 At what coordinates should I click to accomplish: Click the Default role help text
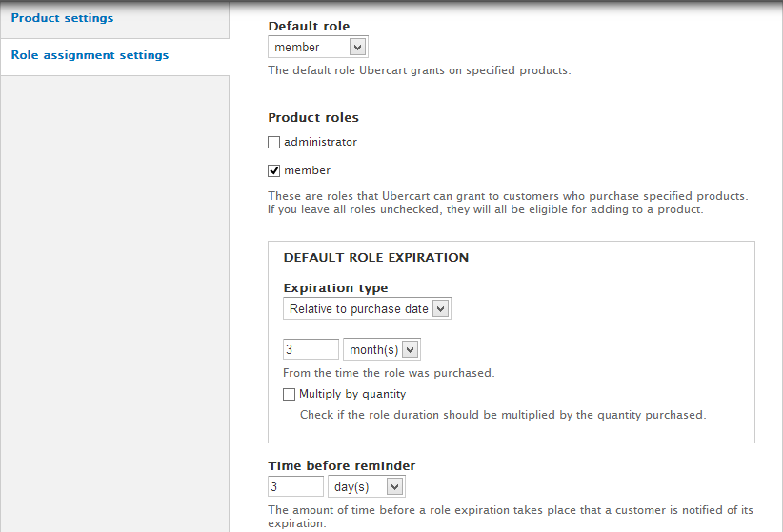[419, 70]
